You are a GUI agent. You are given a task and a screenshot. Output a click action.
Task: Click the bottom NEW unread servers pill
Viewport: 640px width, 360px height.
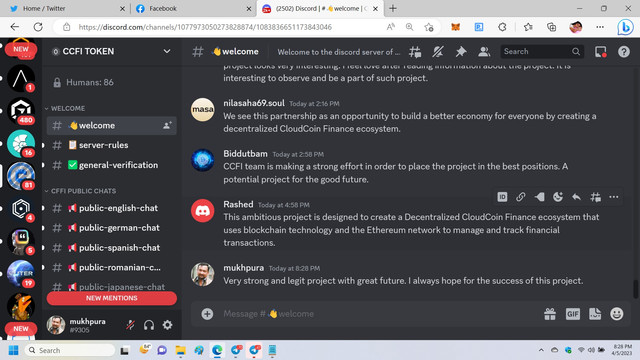21,329
